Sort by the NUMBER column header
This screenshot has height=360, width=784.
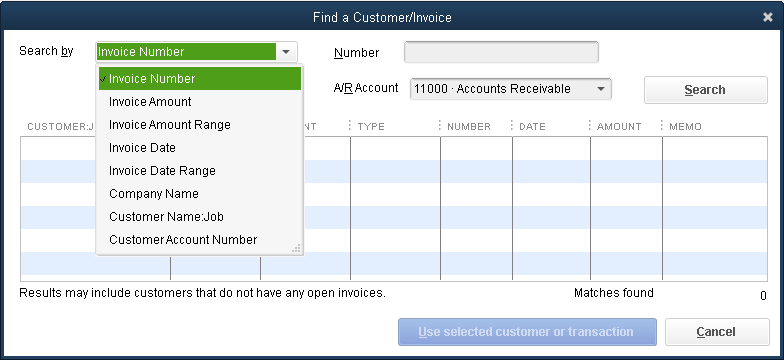[x=468, y=126]
